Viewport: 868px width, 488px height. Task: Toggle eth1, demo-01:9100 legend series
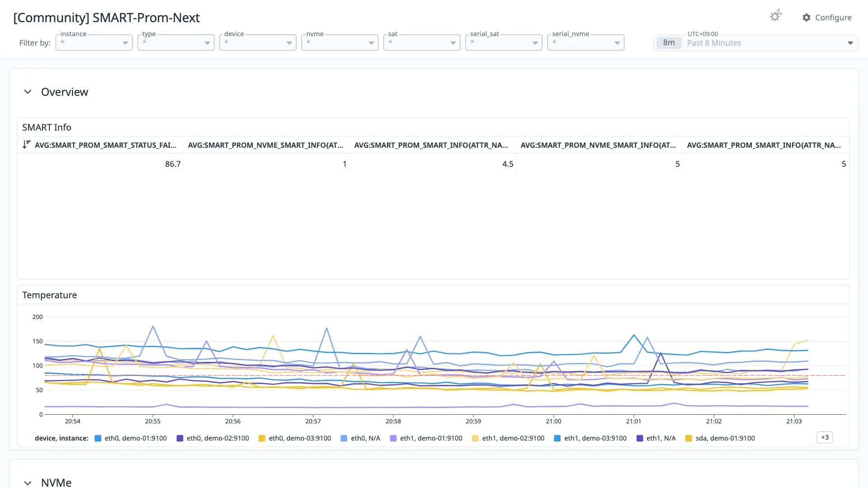426,438
